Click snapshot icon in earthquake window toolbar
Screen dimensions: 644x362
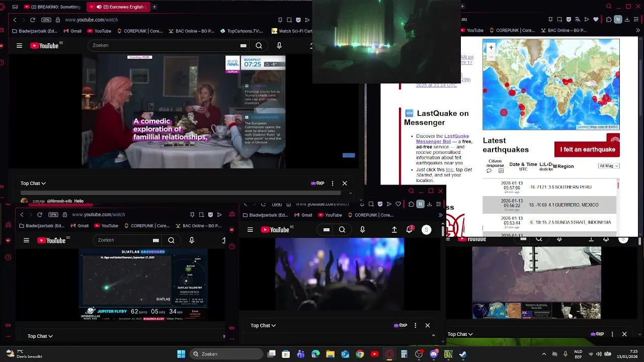559,20
